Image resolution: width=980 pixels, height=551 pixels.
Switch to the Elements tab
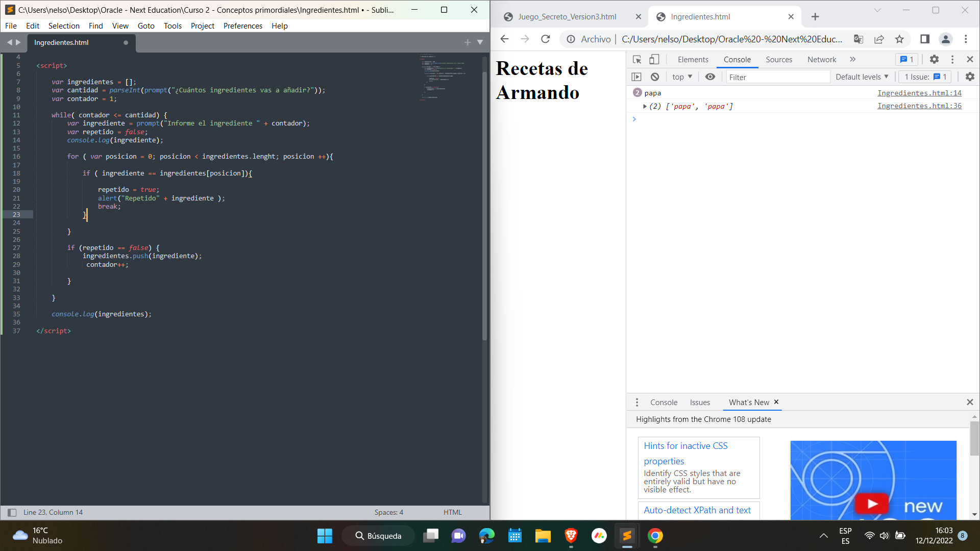click(x=693, y=60)
